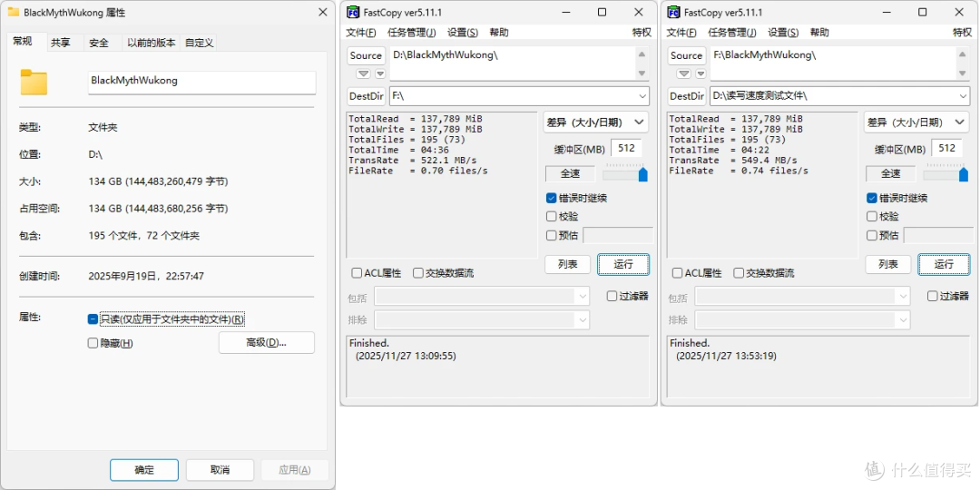Click DestDir button in left FastCopy
The image size is (980, 490).
click(367, 96)
